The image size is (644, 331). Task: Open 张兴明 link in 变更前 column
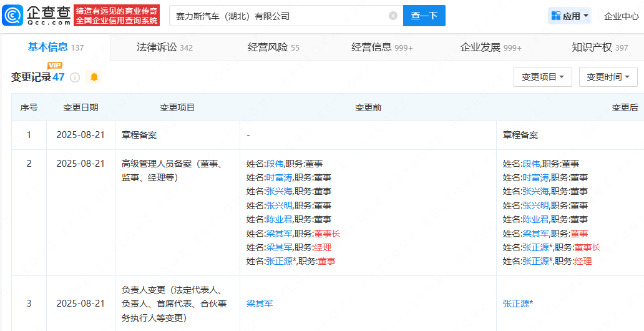[x=279, y=205]
